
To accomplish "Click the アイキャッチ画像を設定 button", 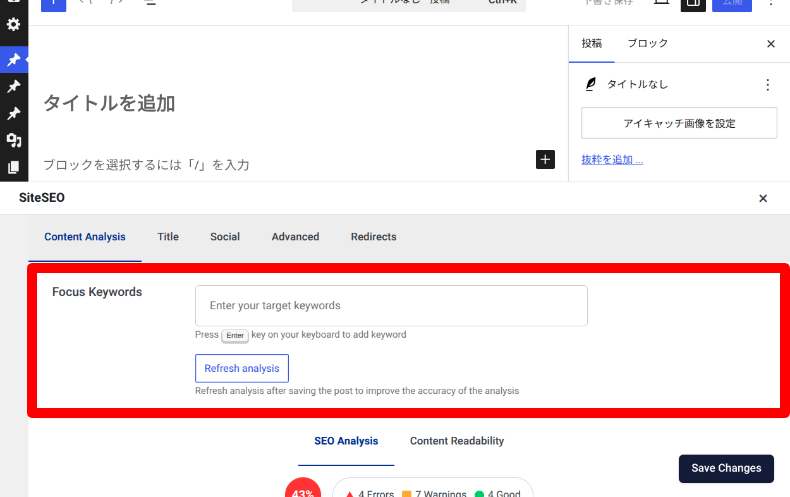I will (x=679, y=123).
